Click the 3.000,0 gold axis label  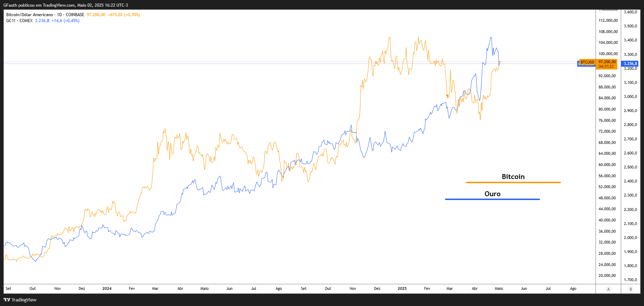click(x=630, y=97)
